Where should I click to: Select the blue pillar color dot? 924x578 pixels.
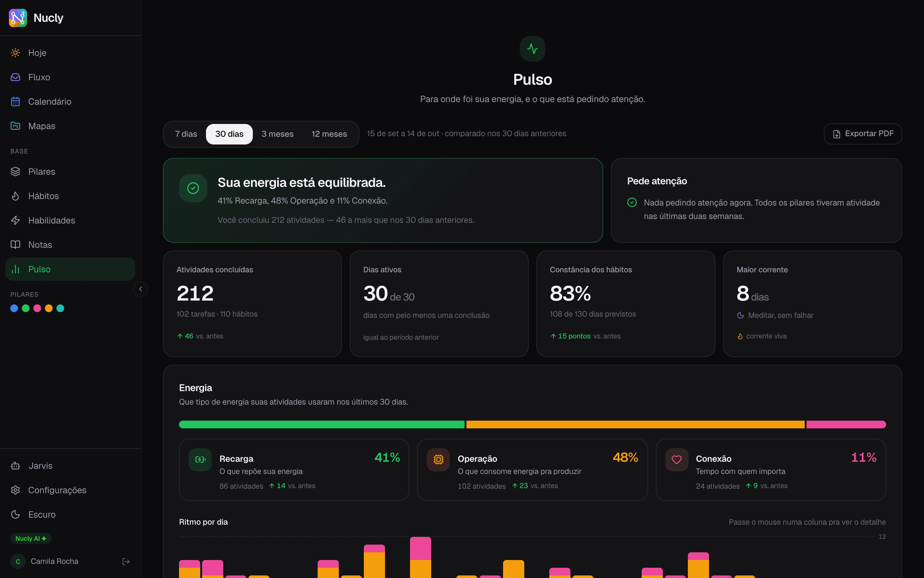tap(14, 308)
